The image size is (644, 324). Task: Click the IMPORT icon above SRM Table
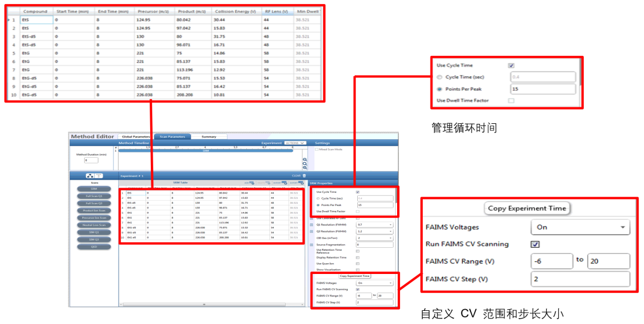284,183
